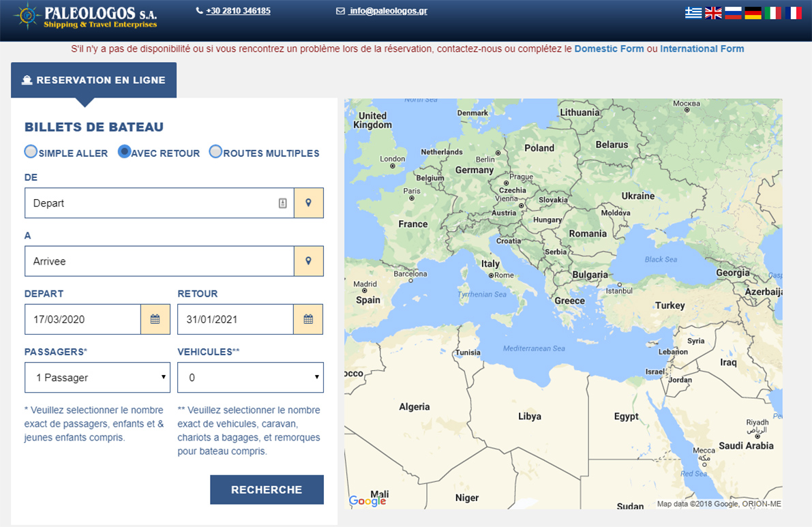Screen dimensions: 812x527
Task: Click the phone number +30 2810 346185
Action: coord(238,11)
